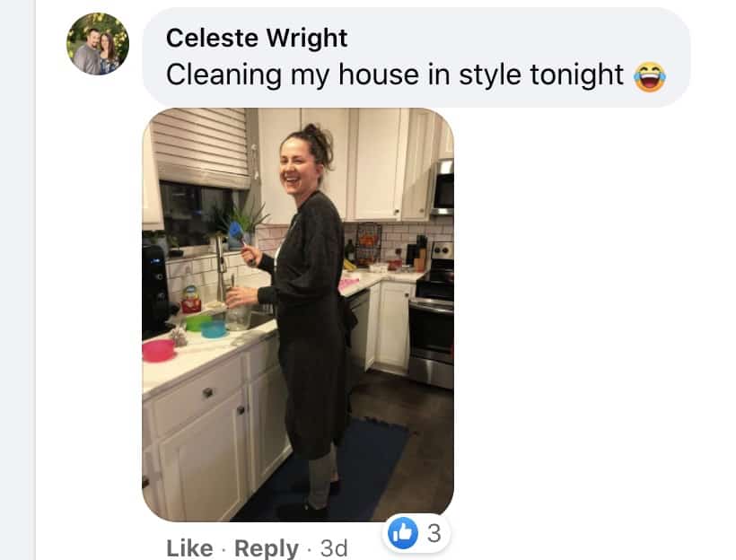The height and width of the screenshot is (560, 736).
Task: Click the black coffee maker in photo
Action: pos(156,291)
